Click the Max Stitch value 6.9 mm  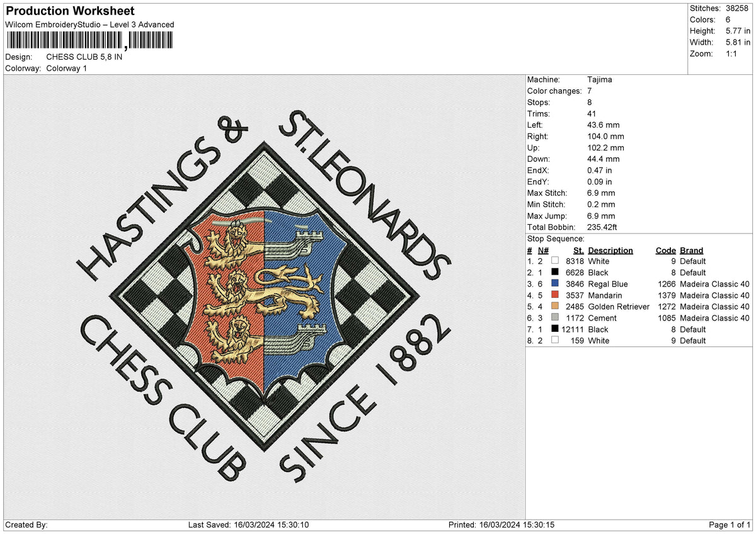pyautogui.click(x=601, y=193)
